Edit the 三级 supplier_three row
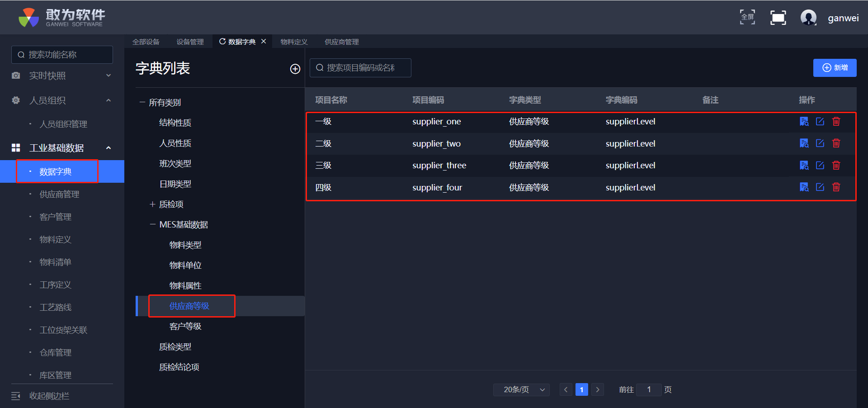 pos(820,165)
